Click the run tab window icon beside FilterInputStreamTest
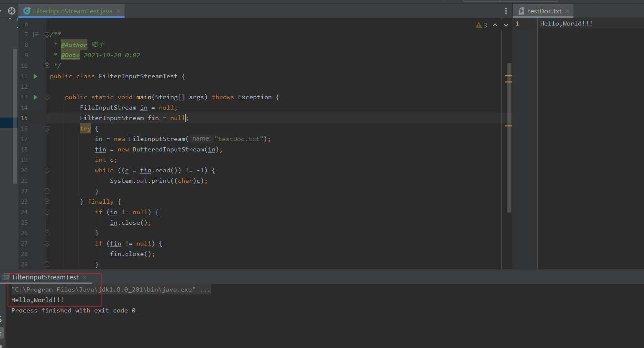644x348 pixels. [x=6, y=277]
